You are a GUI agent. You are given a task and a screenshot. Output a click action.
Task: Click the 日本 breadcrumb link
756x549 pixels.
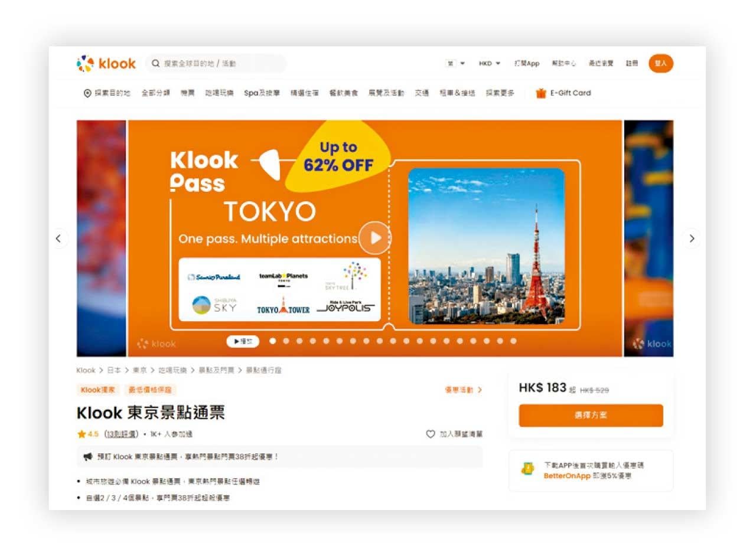(x=114, y=370)
